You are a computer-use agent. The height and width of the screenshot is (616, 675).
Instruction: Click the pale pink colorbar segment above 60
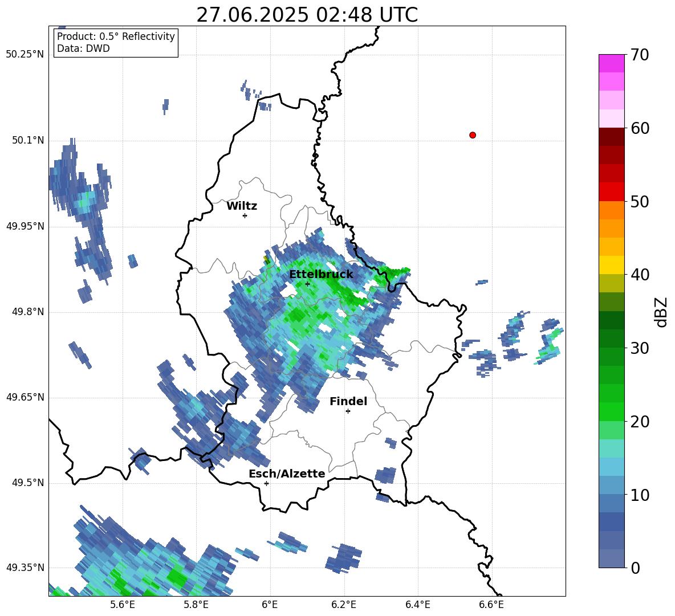(x=611, y=119)
